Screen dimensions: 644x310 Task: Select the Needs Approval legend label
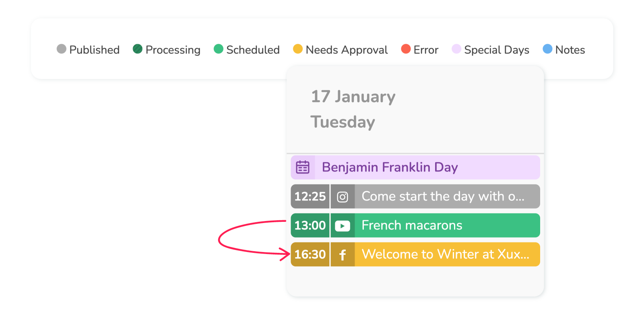point(347,50)
